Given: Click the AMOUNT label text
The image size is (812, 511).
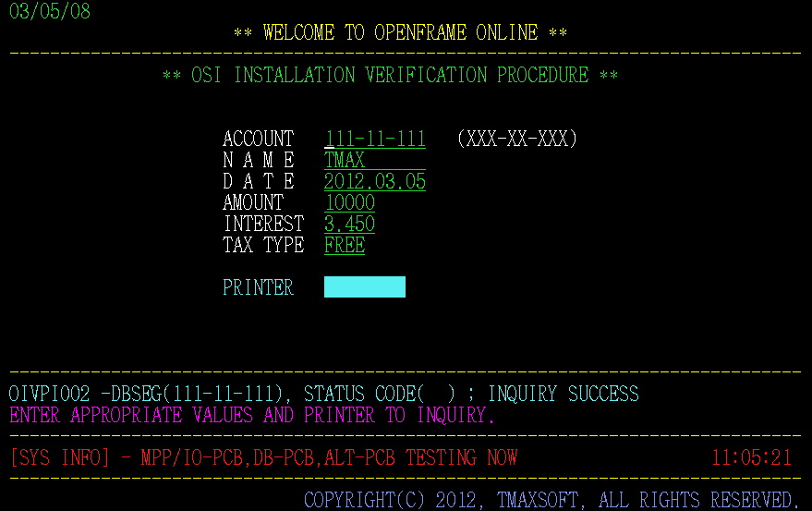Looking at the screenshot, I should 253,203.
